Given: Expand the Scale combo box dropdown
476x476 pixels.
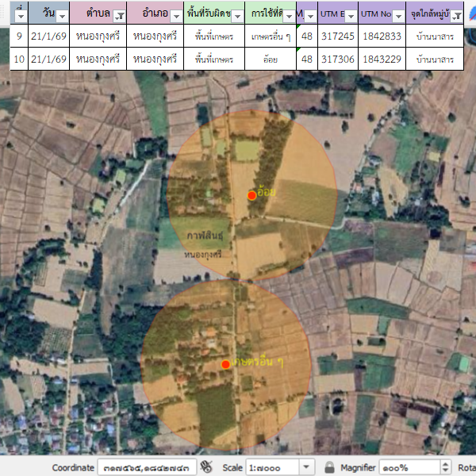Looking at the screenshot, I should [306, 467].
